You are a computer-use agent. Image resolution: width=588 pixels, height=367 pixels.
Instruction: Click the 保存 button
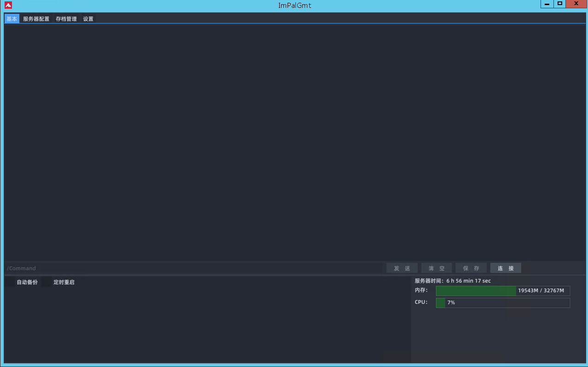coord(471,268)
